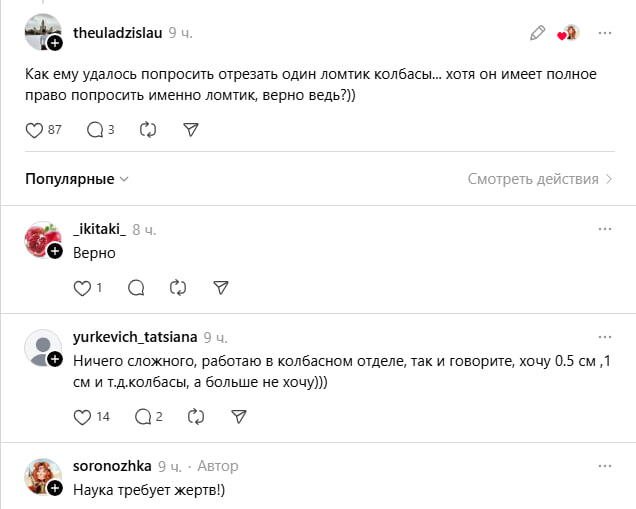Share yurkevich_tatsiana's comment
This screenshot has height=509, width=636.
[239, 416]
